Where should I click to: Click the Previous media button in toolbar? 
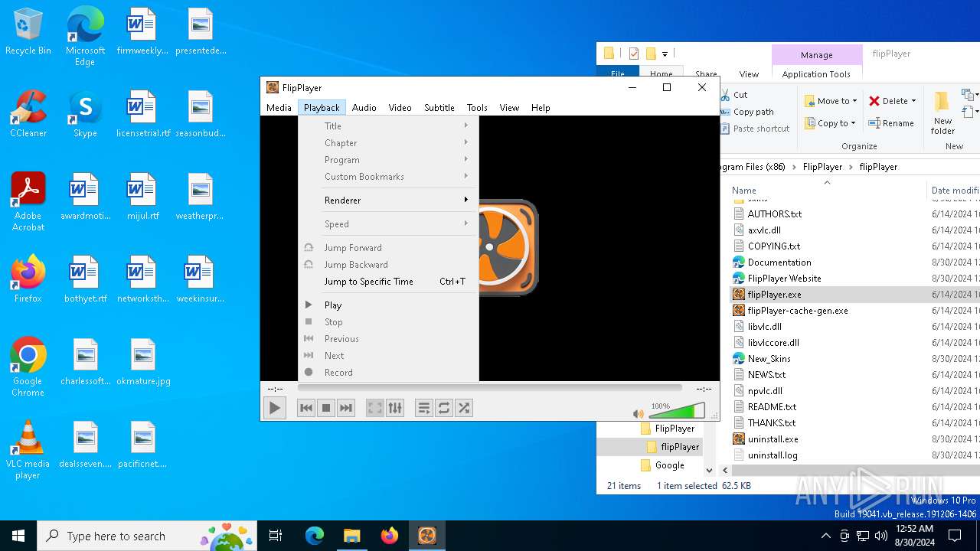coord(306,408)
